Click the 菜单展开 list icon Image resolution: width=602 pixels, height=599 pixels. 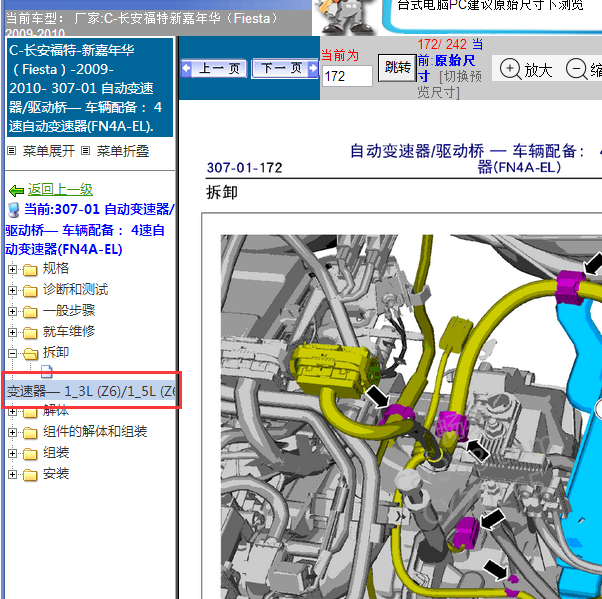[12, 151]
